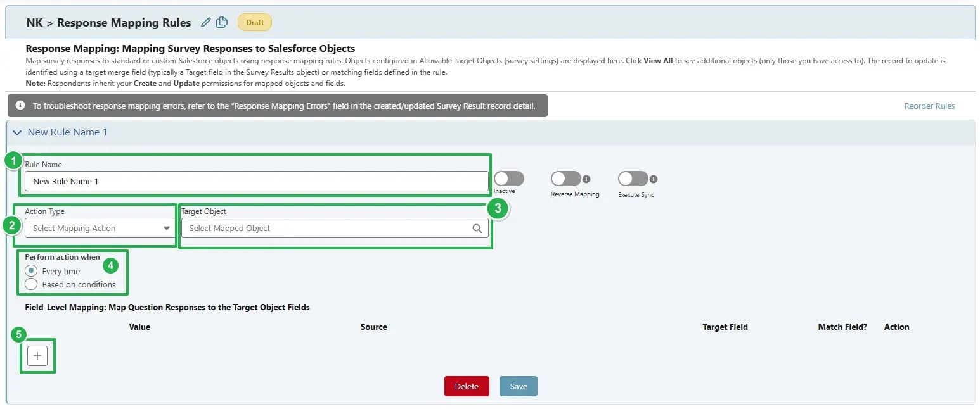980x409 pixels.
Task: Click the Action column header
Action: tap(897, 327)
